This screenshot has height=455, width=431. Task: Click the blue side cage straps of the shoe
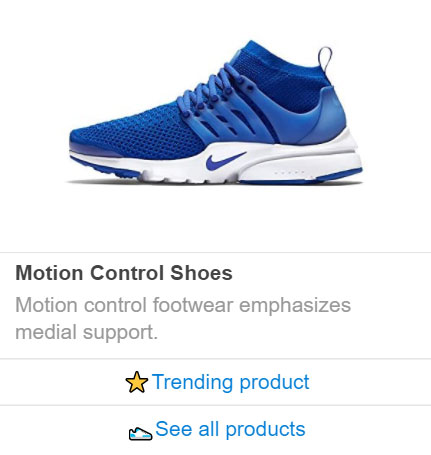(x=233, y=120)
